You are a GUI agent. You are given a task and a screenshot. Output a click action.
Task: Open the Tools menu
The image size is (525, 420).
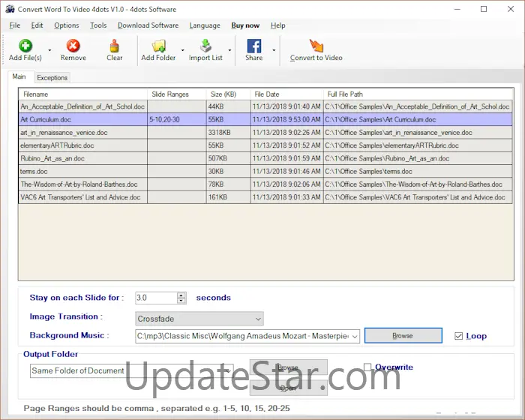pos(98,25)
